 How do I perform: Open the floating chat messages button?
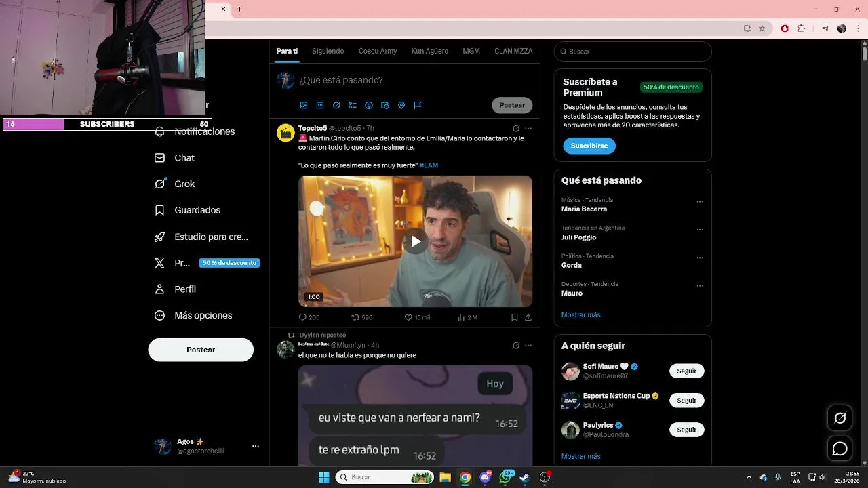pyautogui.click(x=840, y=449)
